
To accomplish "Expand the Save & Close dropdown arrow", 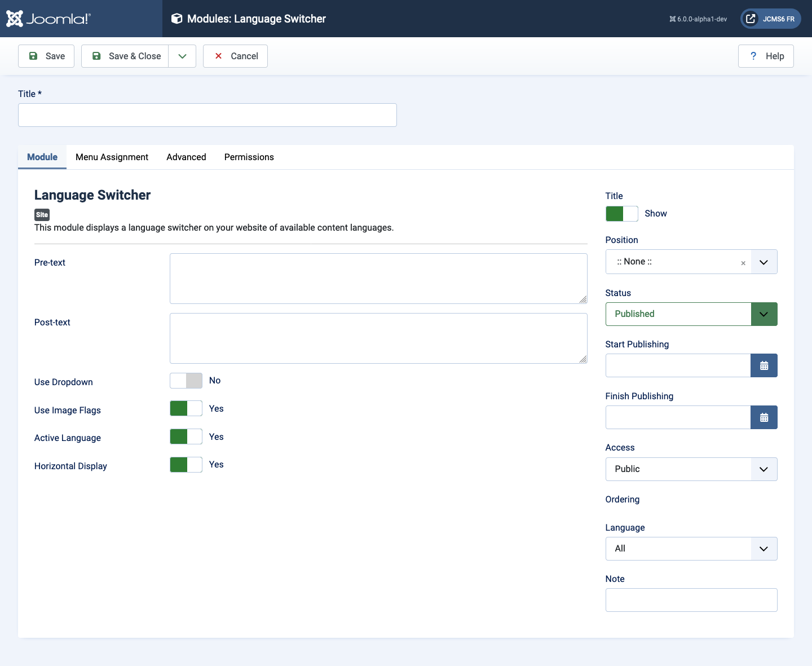I will click(182, 56).
